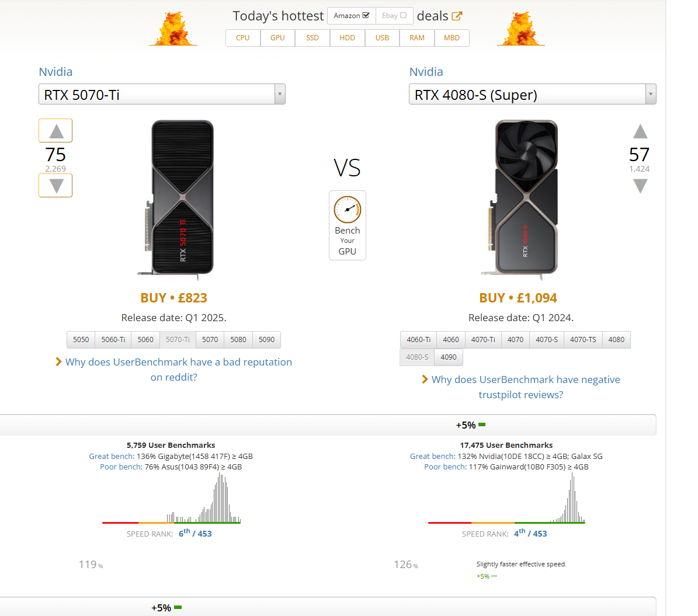The height and width of the screenshot is (616, 698).
Task: Select the CPU deals tab
Action: click(x=242, y=38)
